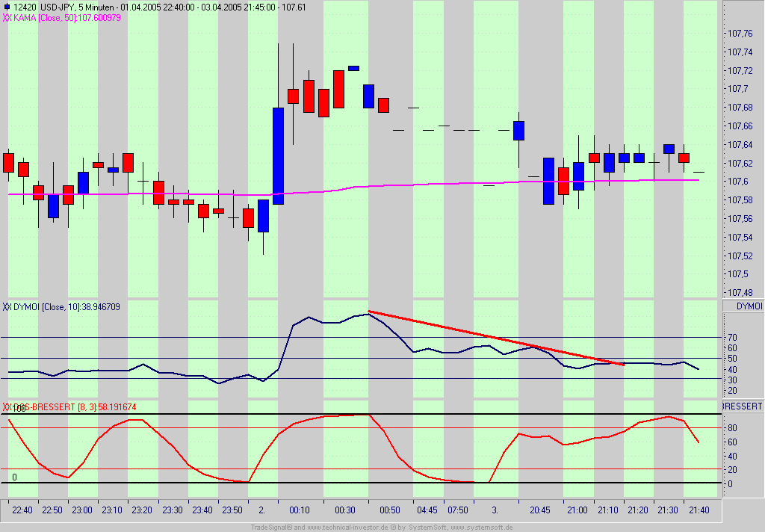Image resolution: width=765 pixels, height=532 pixels.
Task: Click the 23:50 time axis label
Action: (232, 510)
